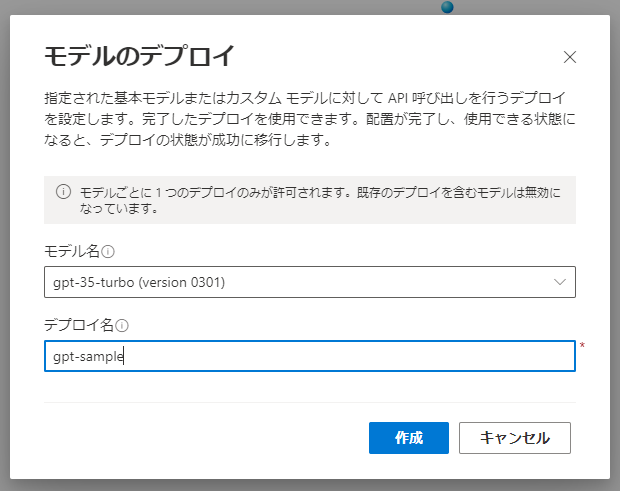Click the モデルのデプロイ dialog title
This screenshot has height=491, width=620.
coord(140,56)
